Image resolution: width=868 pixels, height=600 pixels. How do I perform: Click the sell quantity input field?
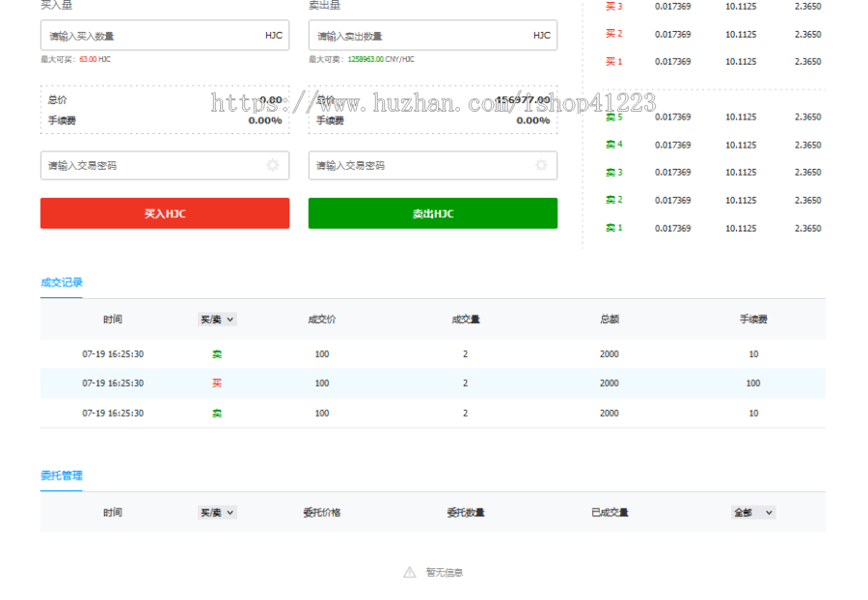(432, 36)
